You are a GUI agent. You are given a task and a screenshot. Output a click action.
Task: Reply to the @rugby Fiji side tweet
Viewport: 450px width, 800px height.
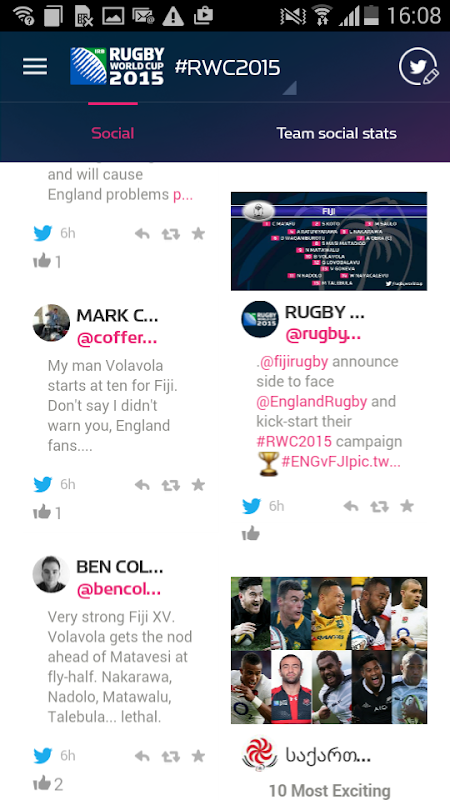coord(351,507)
